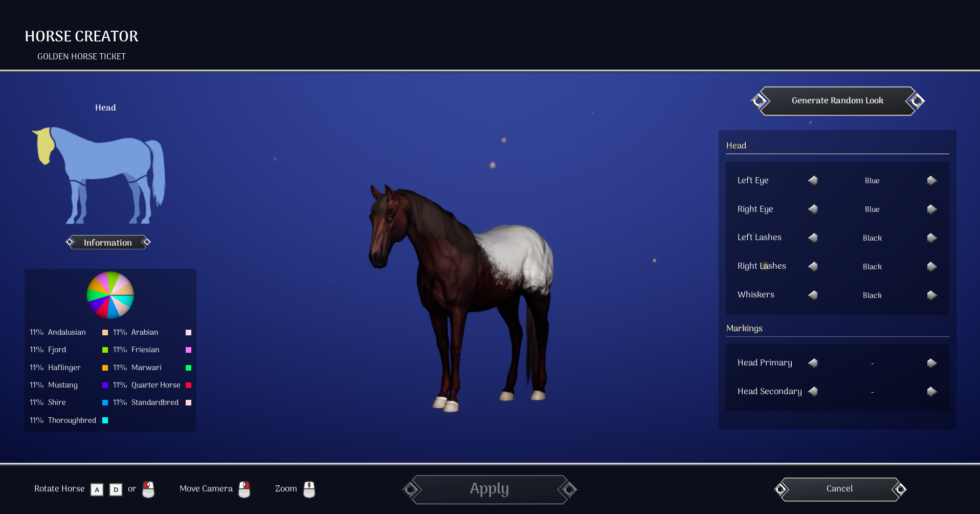Image resolution: width=980 pixels, height=514 pixels.
Task: Click the mouse icon next to Move Camera
Action: 244,489
